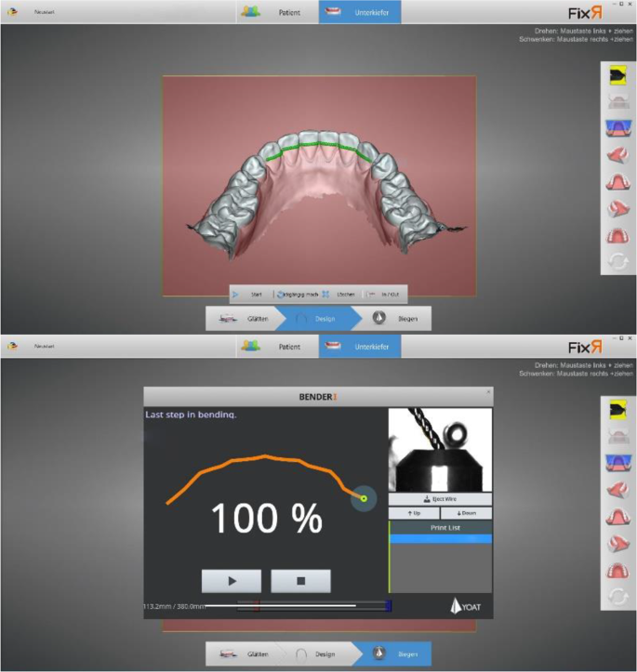Choose red side-view jaw icon under blue one, lower screenshot

click(617, 490)
